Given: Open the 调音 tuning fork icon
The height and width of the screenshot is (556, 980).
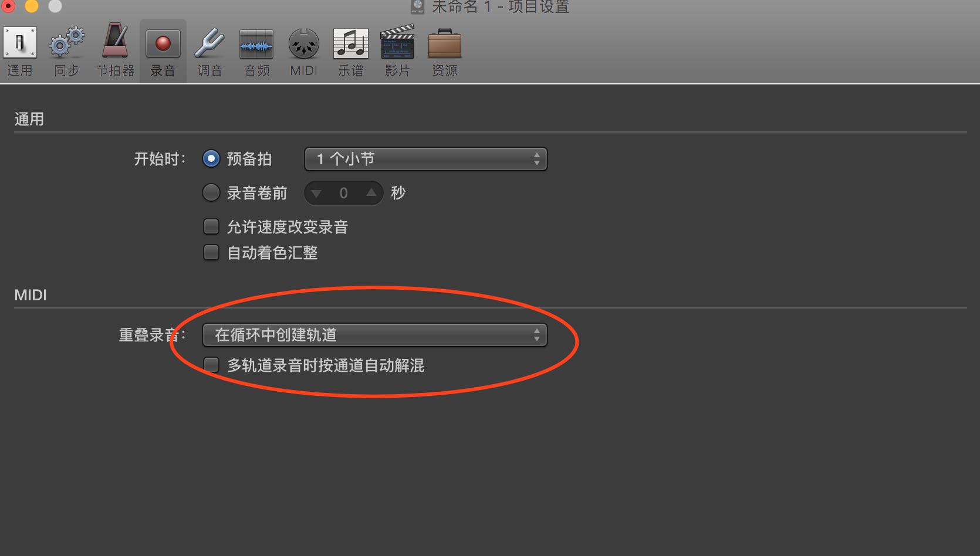Looking at the screenshot, I should [x=209, y=43].
